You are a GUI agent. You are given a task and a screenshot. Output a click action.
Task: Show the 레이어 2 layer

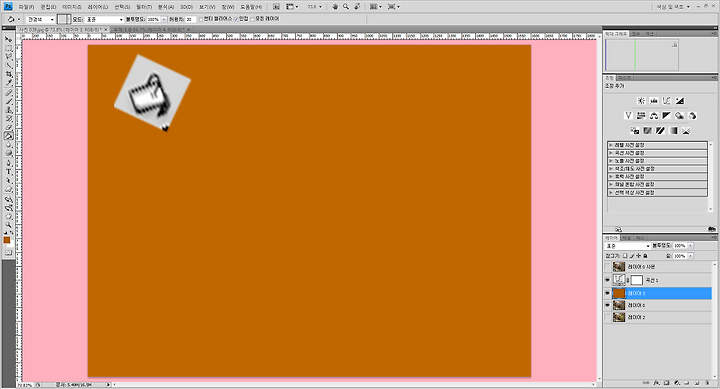608,317
